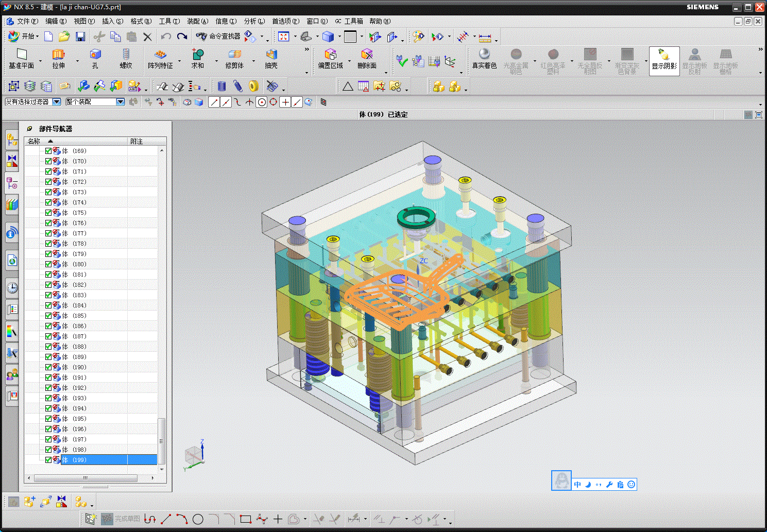Click the New file icon
Viewport: 767px width, 532px height.
(x=48, y=36)
